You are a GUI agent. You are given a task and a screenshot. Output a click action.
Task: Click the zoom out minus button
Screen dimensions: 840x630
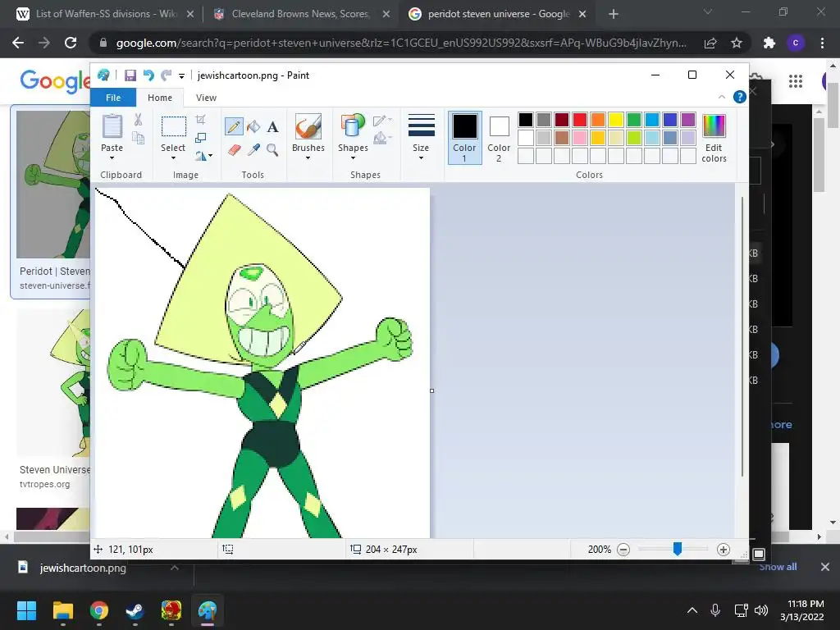click(x=623, y=549)
